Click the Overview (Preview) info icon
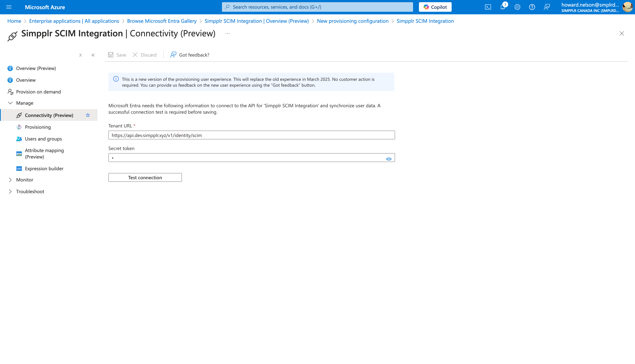Screen dimensions: 635x364 [10, 68]
